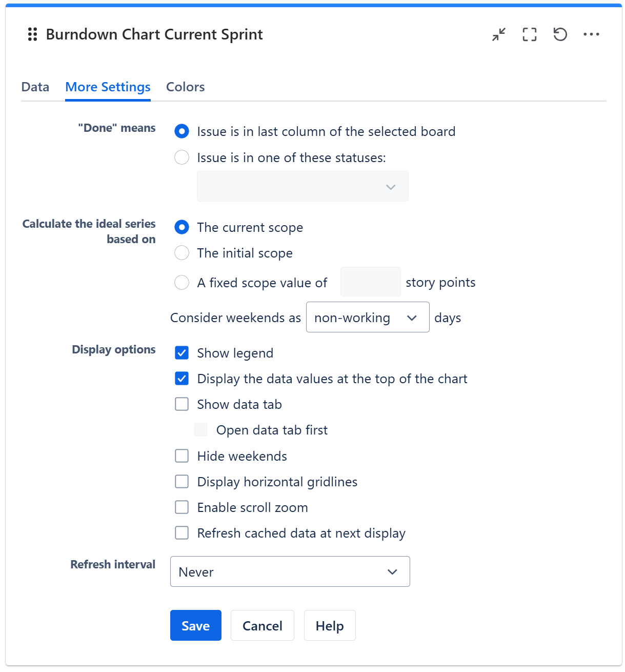Choose 'The initial scope' option
This screenshot has width=625, height=672.
[182, 253]
